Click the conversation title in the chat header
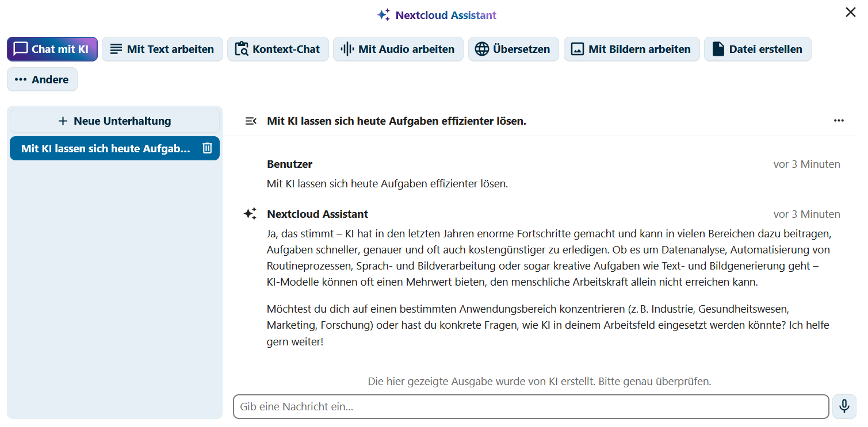The width and height of the screenshot is (868, 427). coord(396,121)
